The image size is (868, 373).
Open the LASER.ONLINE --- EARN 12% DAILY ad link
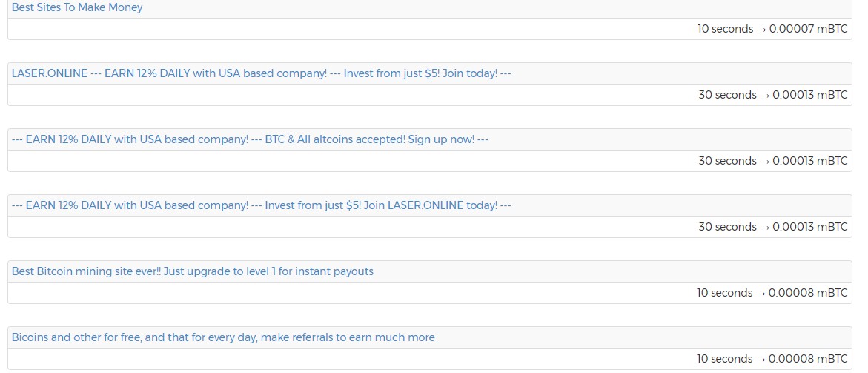(261, 73)
